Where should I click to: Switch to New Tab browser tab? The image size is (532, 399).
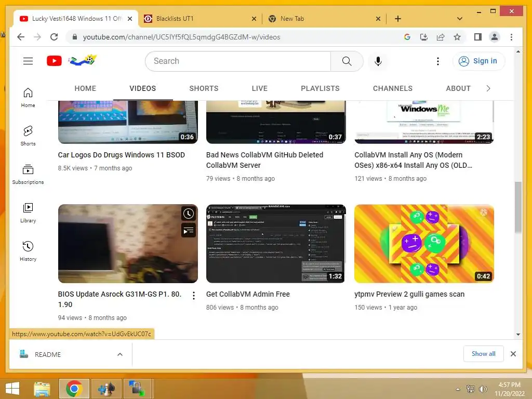point(324,19)
